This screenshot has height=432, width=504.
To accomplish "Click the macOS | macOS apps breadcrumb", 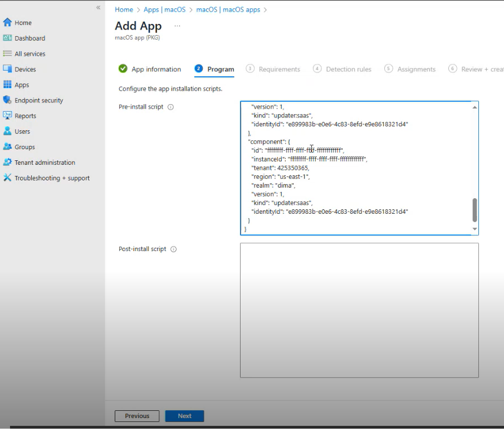I will coord(228,9).
